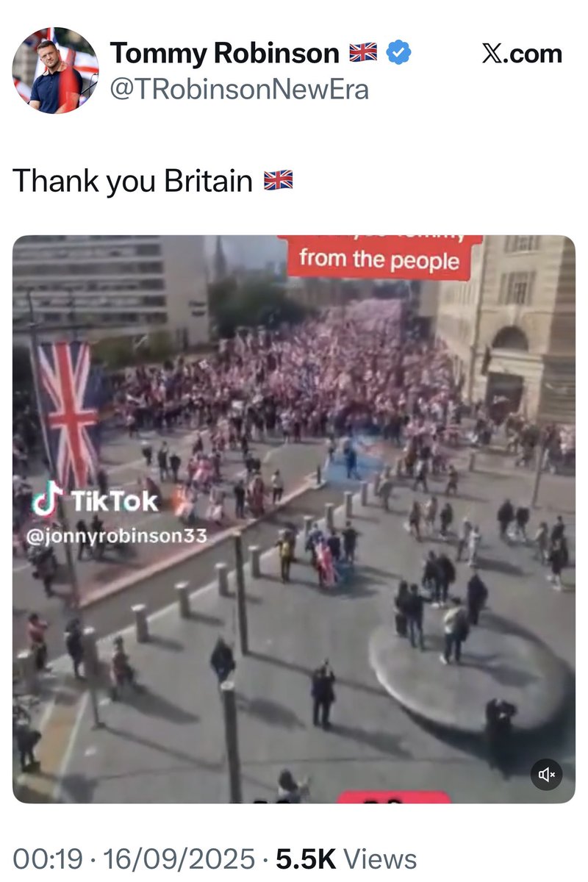Open the 5.5K Views count
588x882 pixels.
(x=345, y=858)
